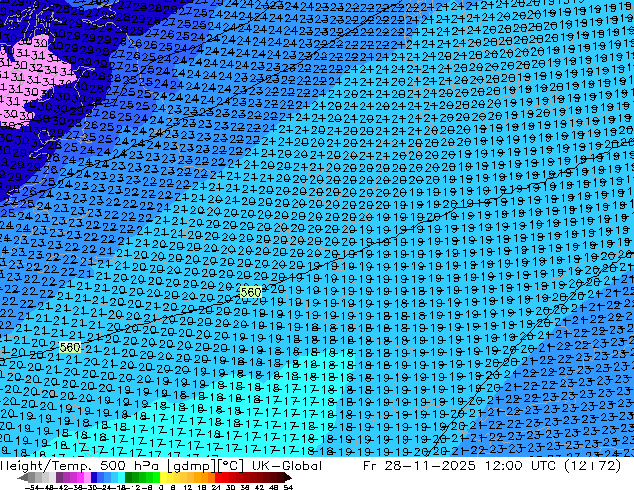Click the left gray arrow tip of the color scale
Image resolution: width=634 pixels, height=490 pixels.
(x=23, y=478)
